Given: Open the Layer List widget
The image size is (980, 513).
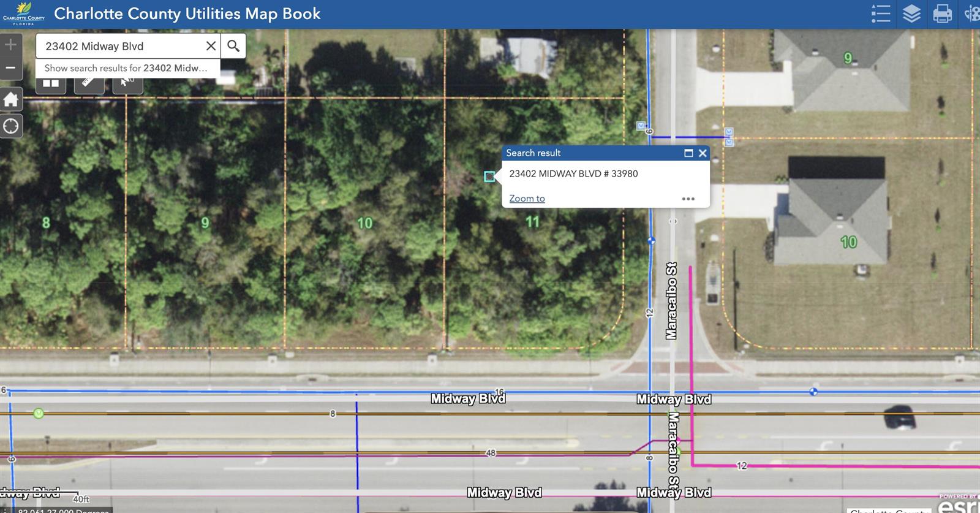Looking at the screenshot, I should pyautogui.click(x=911, y=13).
